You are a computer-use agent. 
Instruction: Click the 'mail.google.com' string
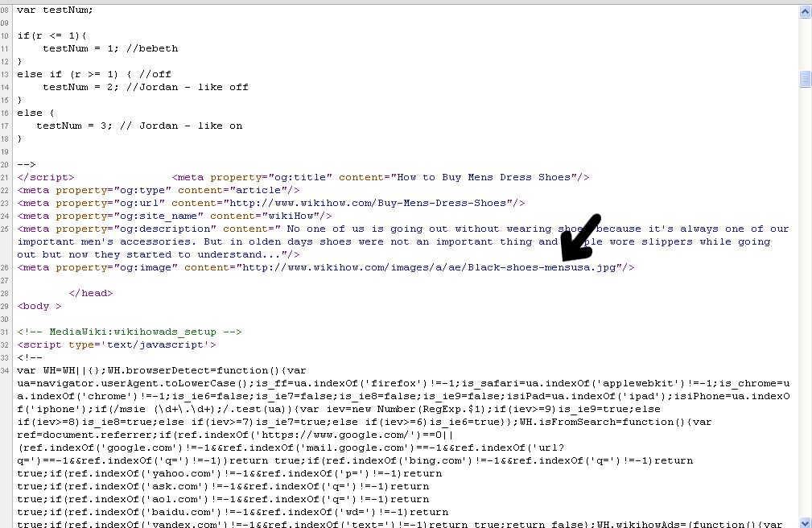tap(355, 448)
